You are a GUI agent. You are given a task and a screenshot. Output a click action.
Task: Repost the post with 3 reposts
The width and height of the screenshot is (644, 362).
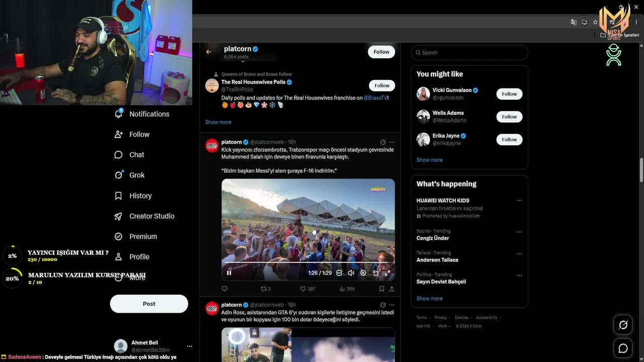265,289
